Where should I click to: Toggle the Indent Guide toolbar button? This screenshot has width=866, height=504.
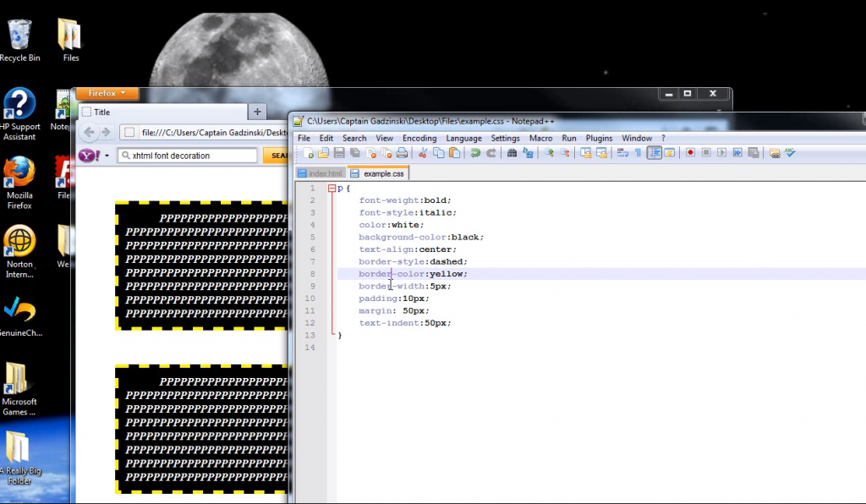point(654,153)
